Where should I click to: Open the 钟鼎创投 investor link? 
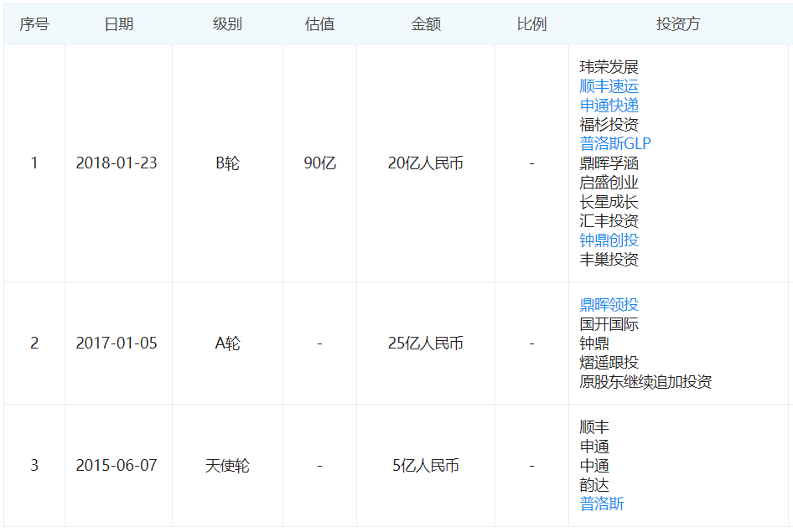609,240
